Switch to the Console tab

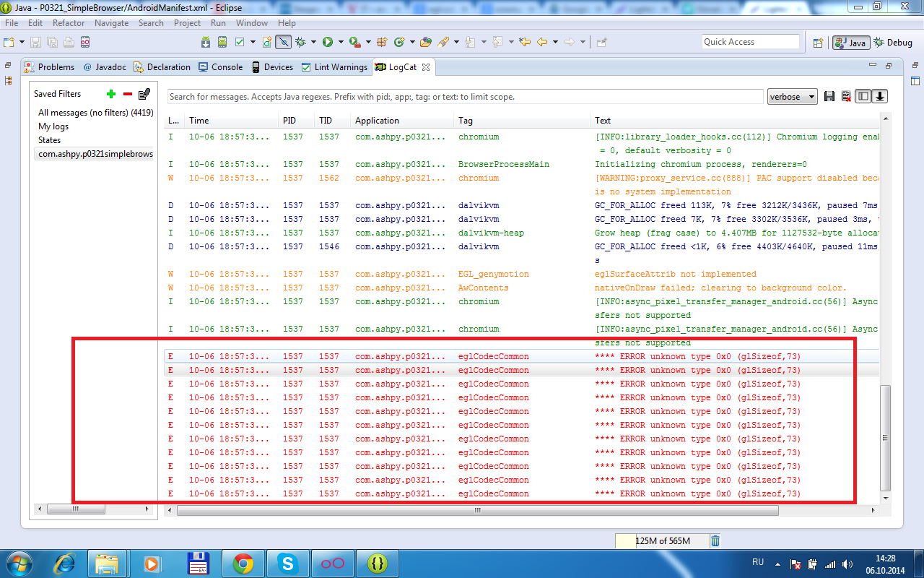(x=220, y=67)
